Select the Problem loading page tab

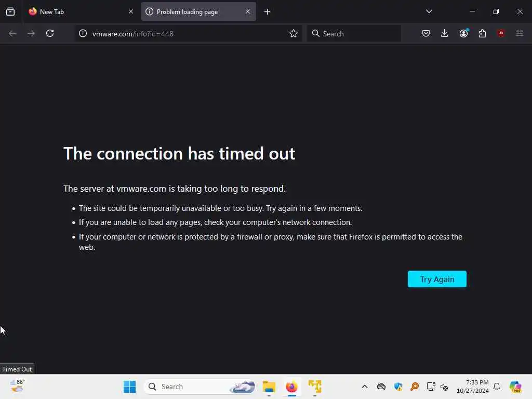pos(198,11)
